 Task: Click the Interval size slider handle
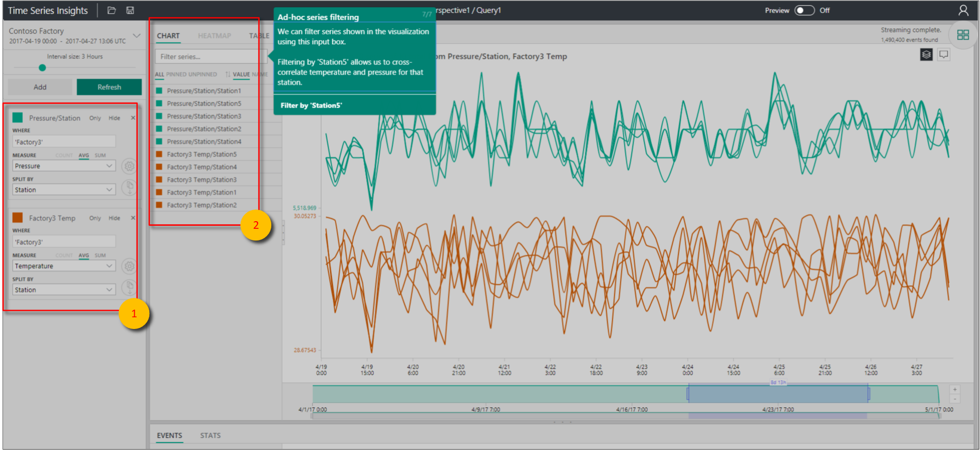[43, 68]
